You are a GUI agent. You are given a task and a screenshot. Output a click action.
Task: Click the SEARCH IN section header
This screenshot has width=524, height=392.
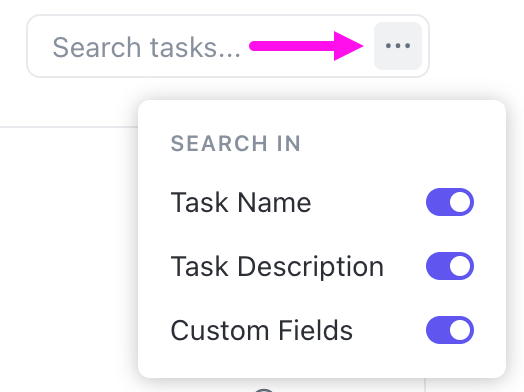[236, 144]
